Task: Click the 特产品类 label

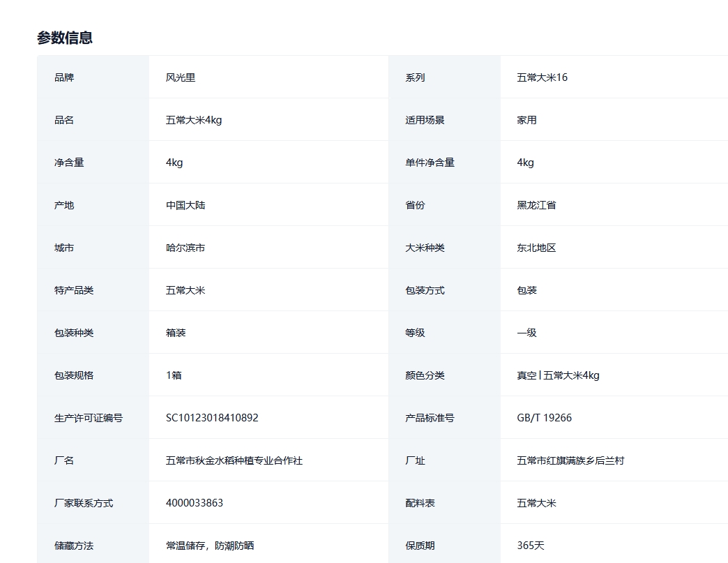Action: [74, 290]
